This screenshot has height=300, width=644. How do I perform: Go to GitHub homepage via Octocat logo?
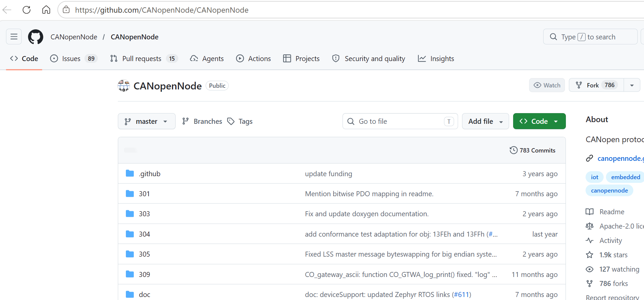(x=36, y=37)
